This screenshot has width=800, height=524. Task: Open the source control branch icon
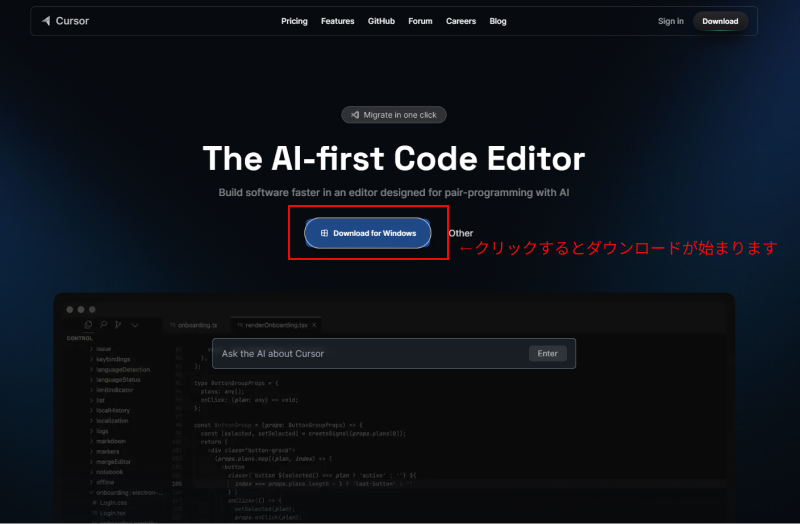(118, 325)
